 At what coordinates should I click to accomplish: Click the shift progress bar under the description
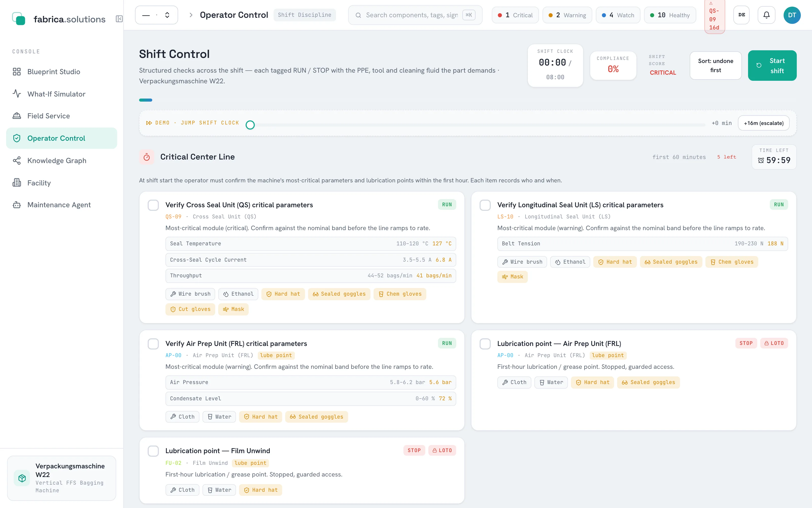tap(146, 100)
